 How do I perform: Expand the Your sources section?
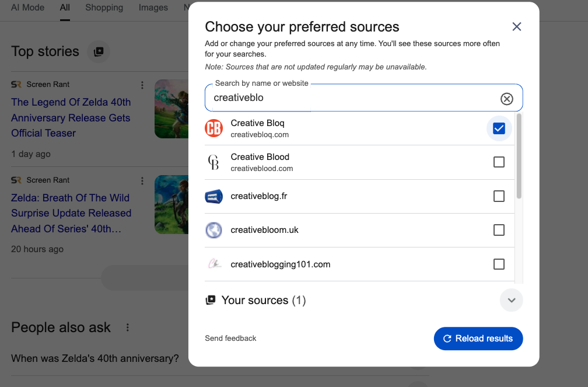tap(511, 299)
